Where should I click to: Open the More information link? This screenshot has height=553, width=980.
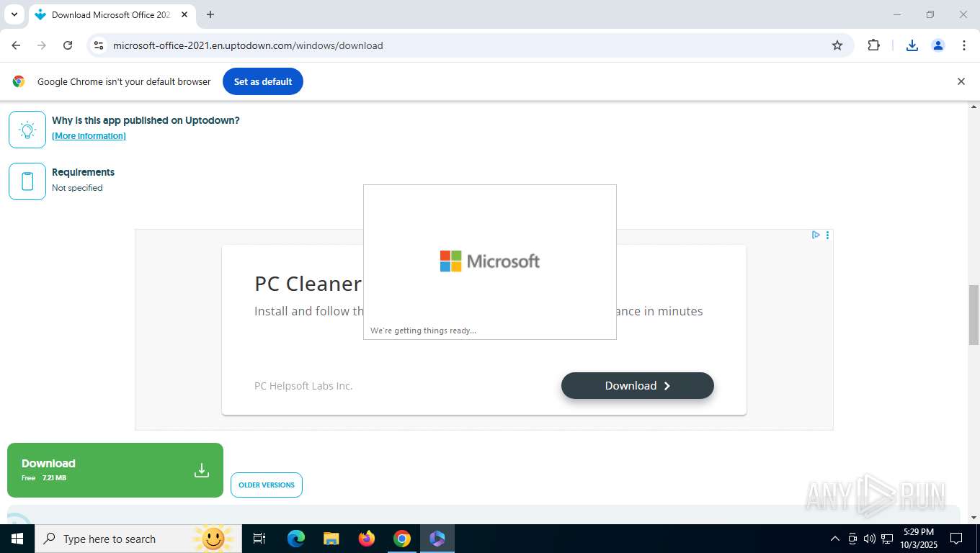[x=89, y=136]
